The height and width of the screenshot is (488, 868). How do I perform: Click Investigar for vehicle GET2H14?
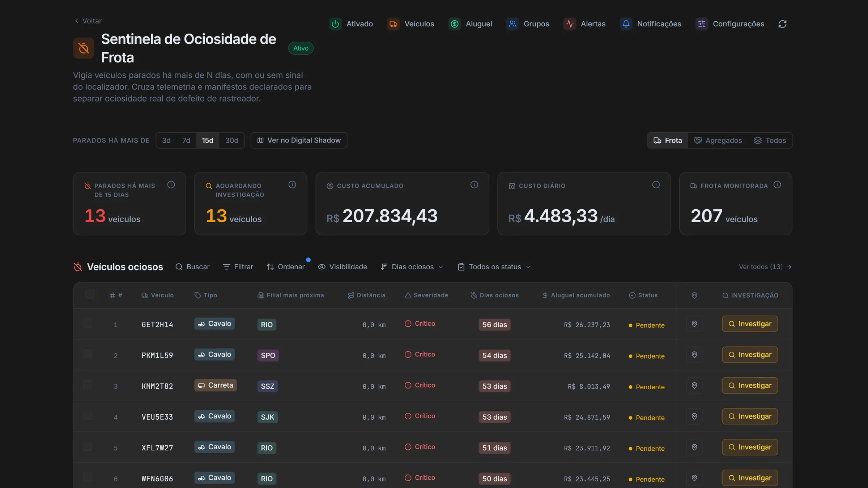[x=750, y=324]
